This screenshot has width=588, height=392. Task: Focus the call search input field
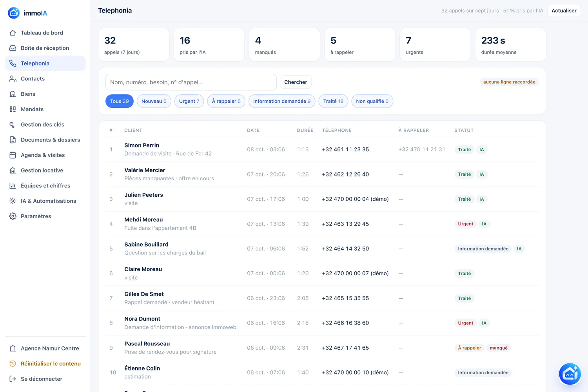[191, 82]
